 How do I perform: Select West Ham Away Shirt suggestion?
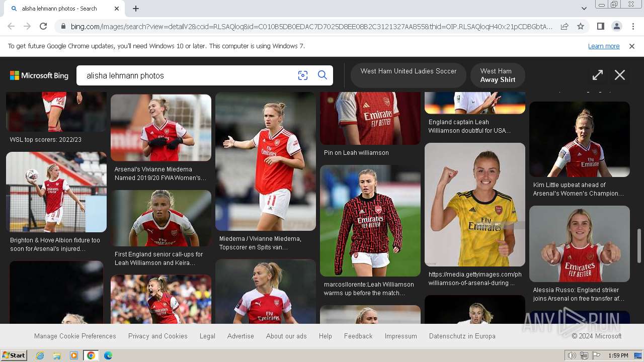[498, 75]
